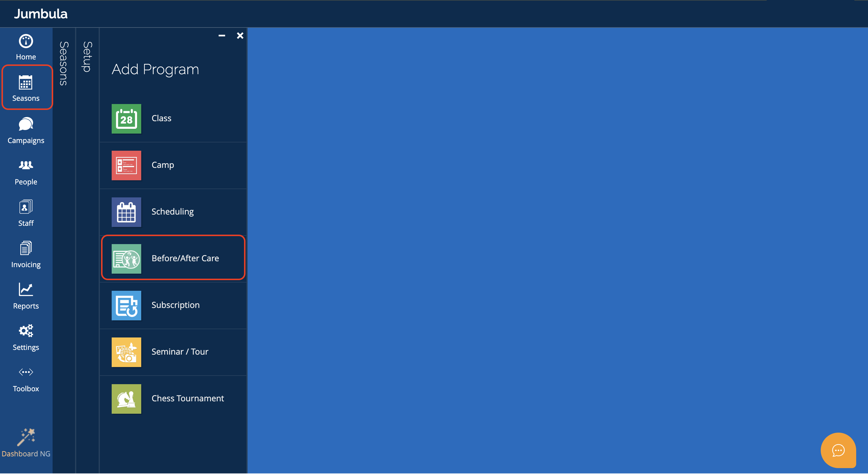This screenshot has width=868, height=474.
Task: Close the Add Program panel
Action: click(240, 36)
